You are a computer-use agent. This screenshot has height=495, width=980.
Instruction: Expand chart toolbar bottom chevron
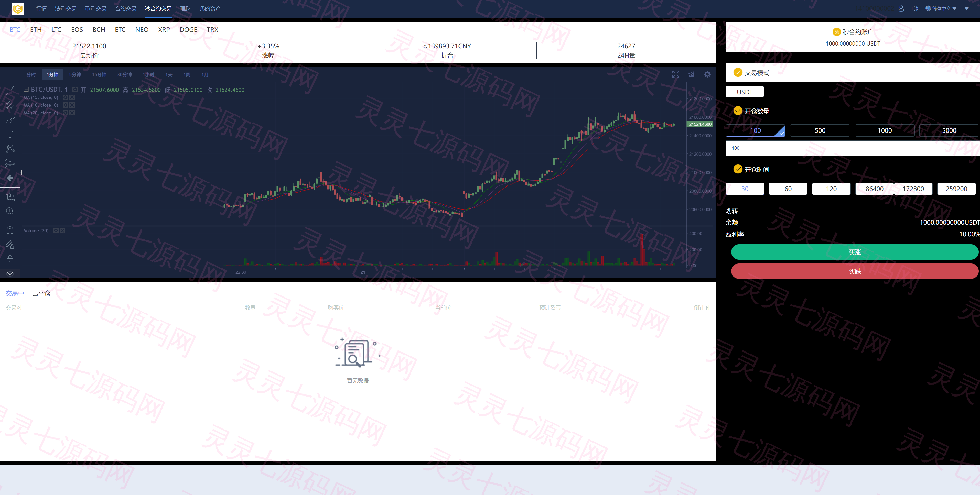pos(10,273)
